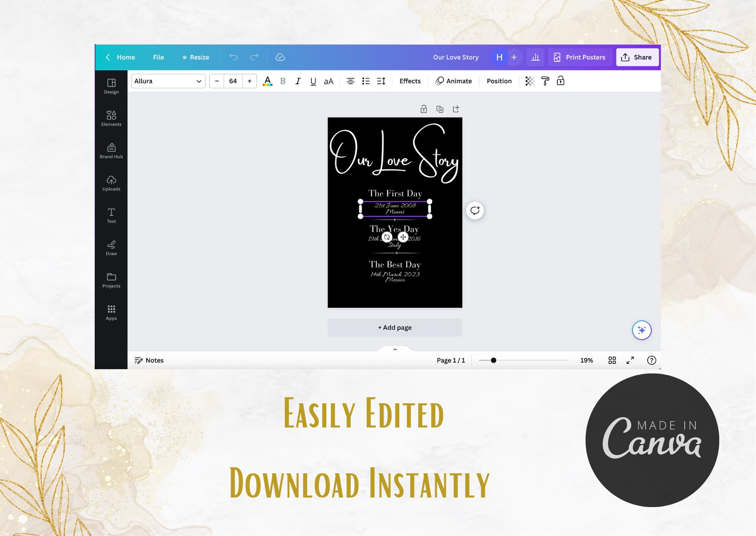
Task: Click the H user avatar
Action: pos(499,57)
